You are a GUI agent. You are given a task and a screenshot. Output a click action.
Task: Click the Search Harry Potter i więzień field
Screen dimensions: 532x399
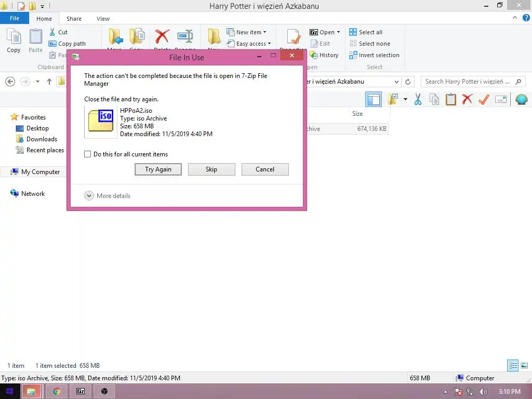pos(473,82)
